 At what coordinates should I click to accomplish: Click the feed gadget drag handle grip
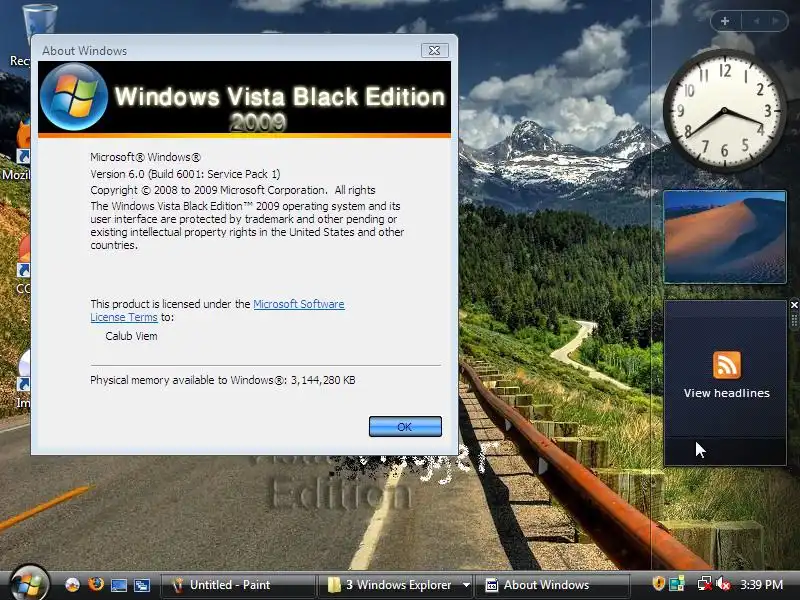coord(794,320)
